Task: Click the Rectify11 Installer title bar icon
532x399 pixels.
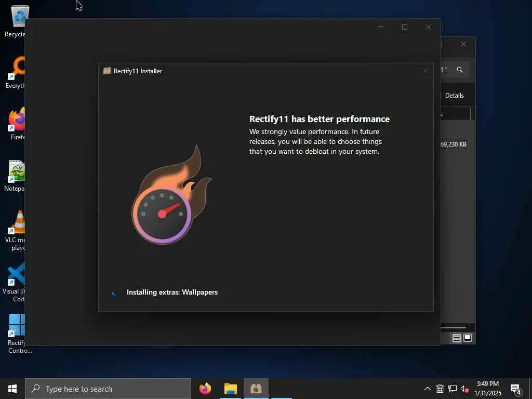Action: click(107, 71)
